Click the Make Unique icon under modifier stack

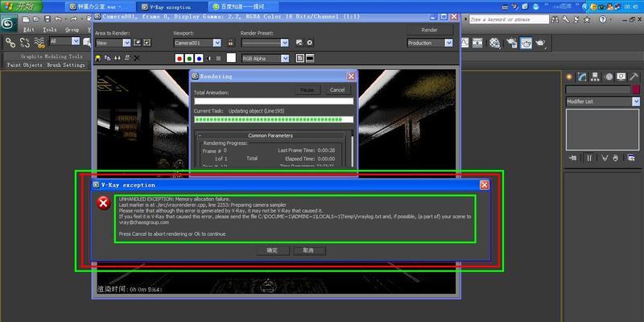tap(605, 158)
